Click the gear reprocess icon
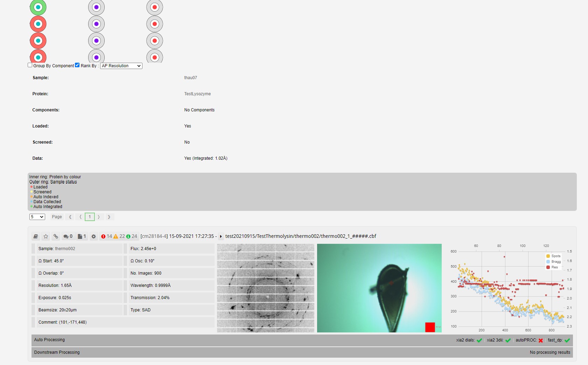The image size is (588, 365). click(x=93, y=236)
